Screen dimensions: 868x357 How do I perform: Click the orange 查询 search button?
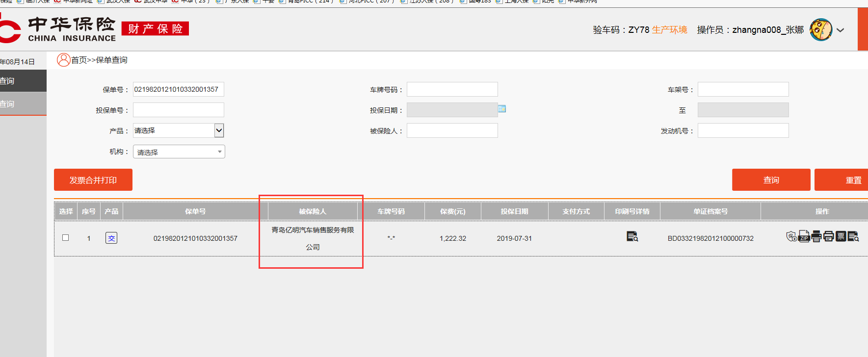point(771,180)
